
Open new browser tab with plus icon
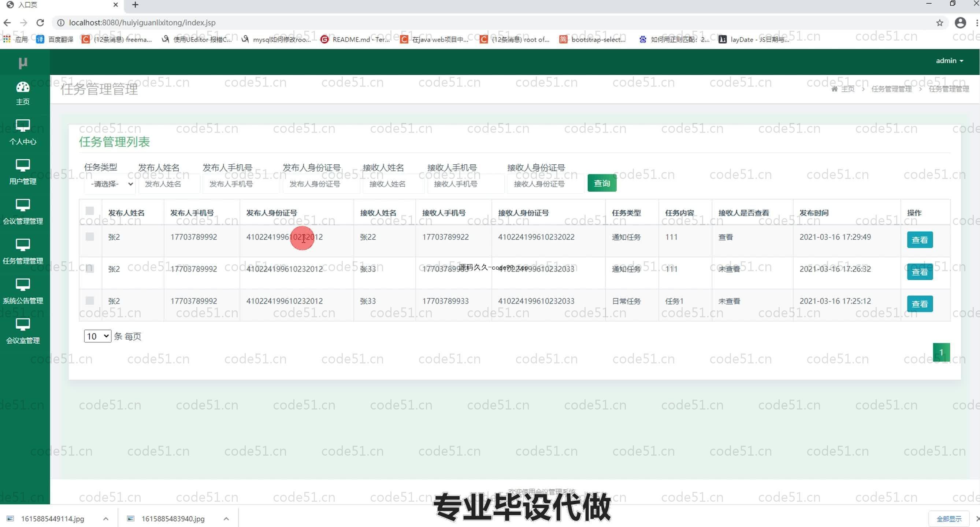(x=135, y=5)
